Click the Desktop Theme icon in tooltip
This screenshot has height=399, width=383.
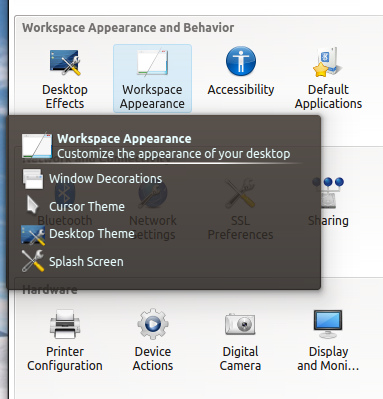click(x=33, y=235)
